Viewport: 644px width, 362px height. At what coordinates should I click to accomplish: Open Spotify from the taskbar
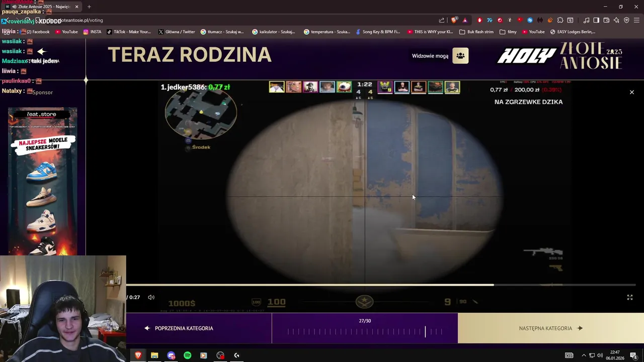pyautogui.click(x=187, y=355)
